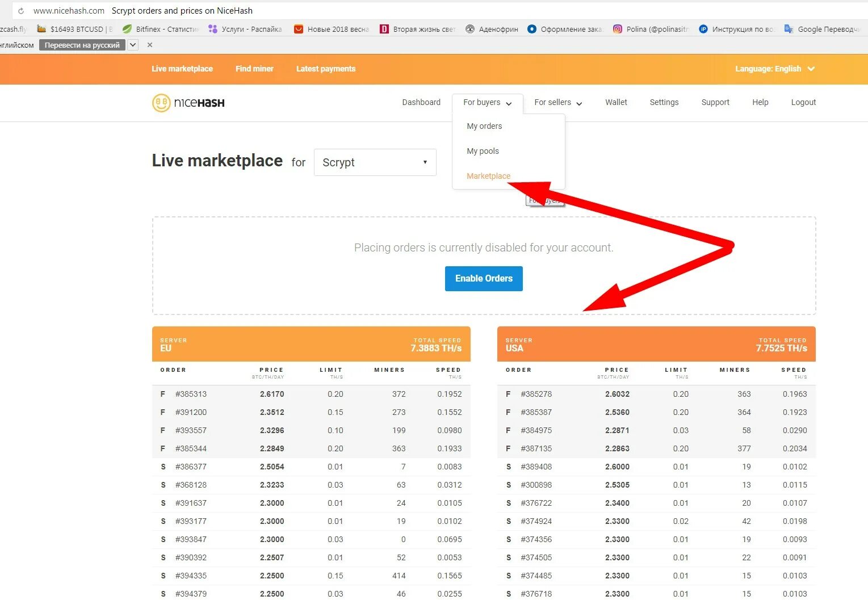Open the Polina Instagram bookmark icon
The height and width of the screenshot is (600, 868).
(618, 29)
